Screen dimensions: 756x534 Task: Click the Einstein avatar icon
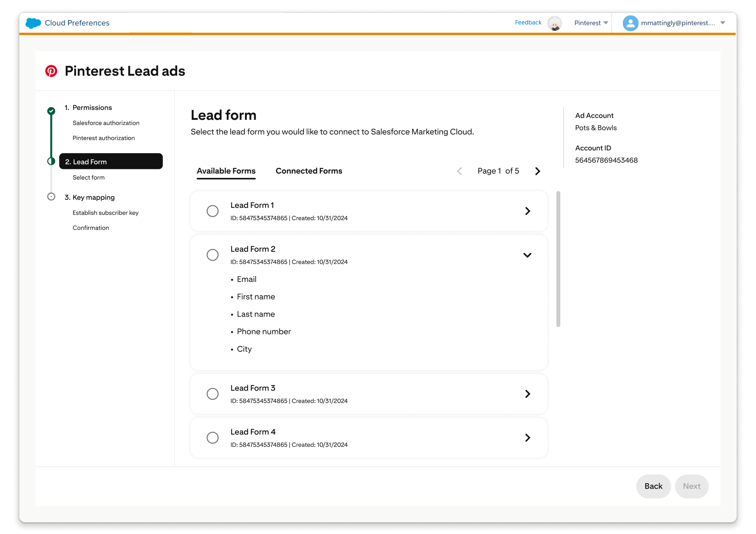click(554, 23)
